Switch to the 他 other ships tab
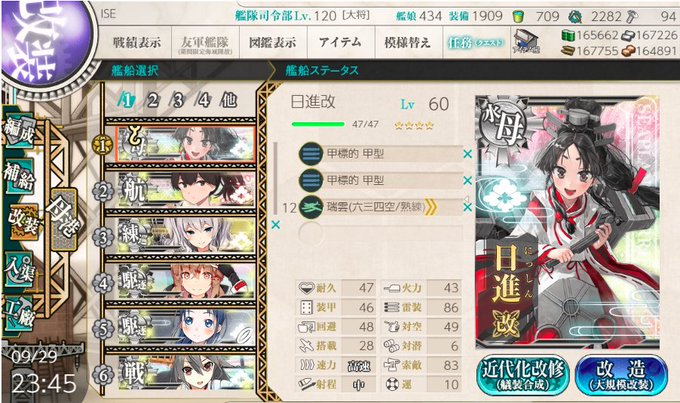Viewport: 680px width, 403px height. click(229, 101)
